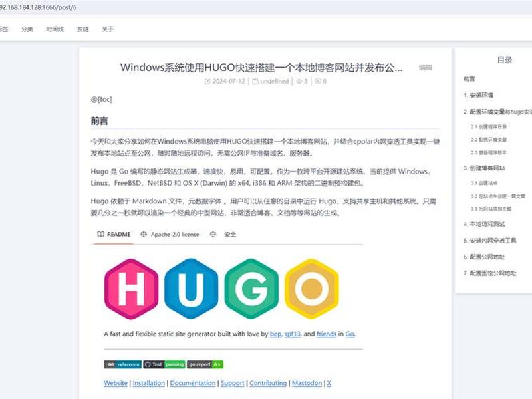Open the 友链 navigation item
The width and height of the screenshot is (532, 399).
click(x=82, y=29)
